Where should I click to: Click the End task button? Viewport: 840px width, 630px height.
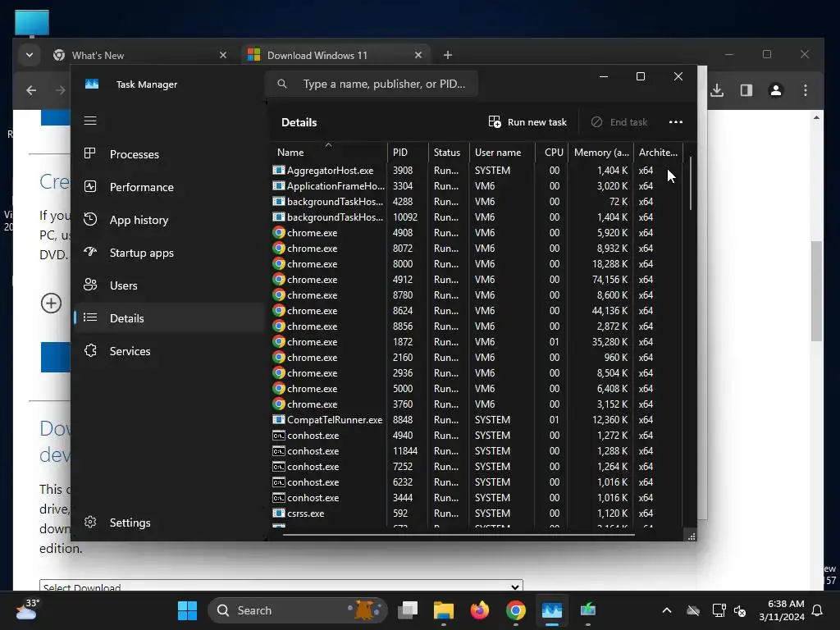click(619, 122)
